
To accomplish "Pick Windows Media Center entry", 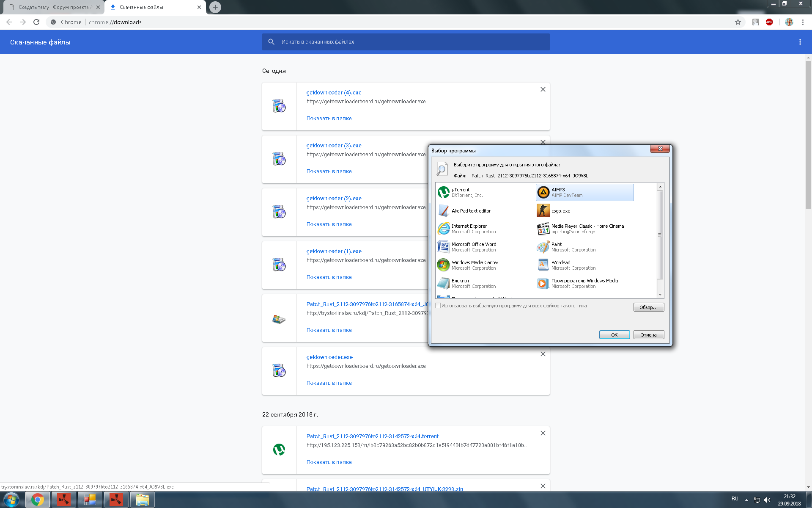I will pos(475,265).
